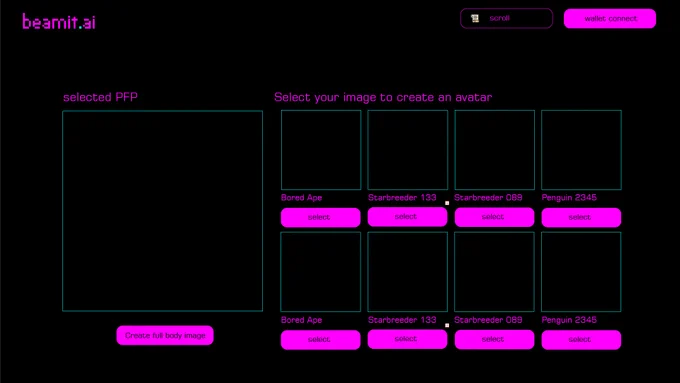Click the lower-row 'Starbreeder 089' label

pyautogui.click(x=488, y=320)
